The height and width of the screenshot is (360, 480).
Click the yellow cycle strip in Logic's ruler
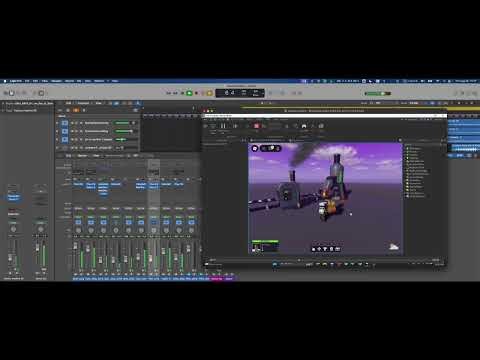[360, 107]
